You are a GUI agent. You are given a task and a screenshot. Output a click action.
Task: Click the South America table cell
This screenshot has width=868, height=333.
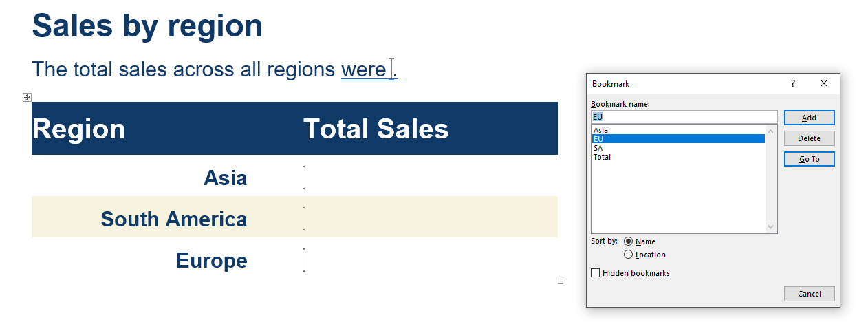point(174,219)
